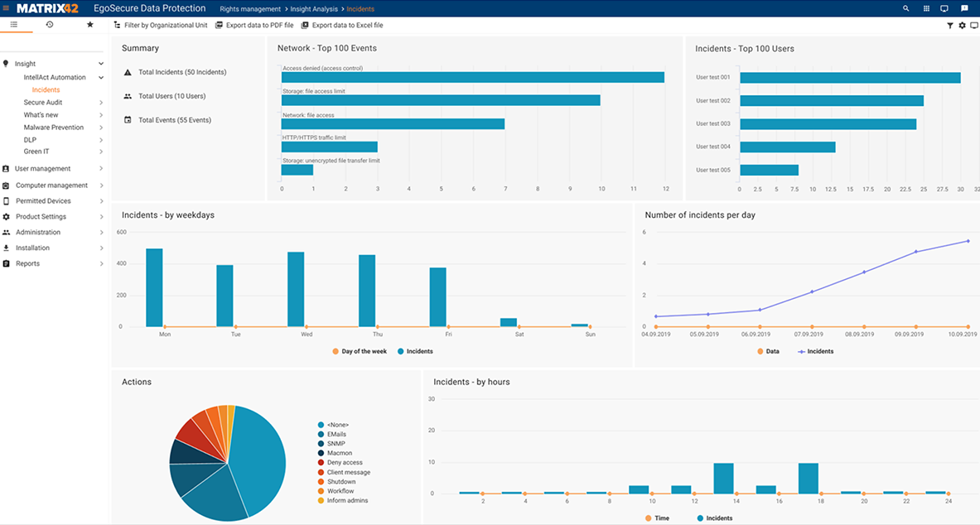The height and width of the screenshot is (525, 980).
Task: Click the settings gear icon above the charts
Action: coord(962,26)
